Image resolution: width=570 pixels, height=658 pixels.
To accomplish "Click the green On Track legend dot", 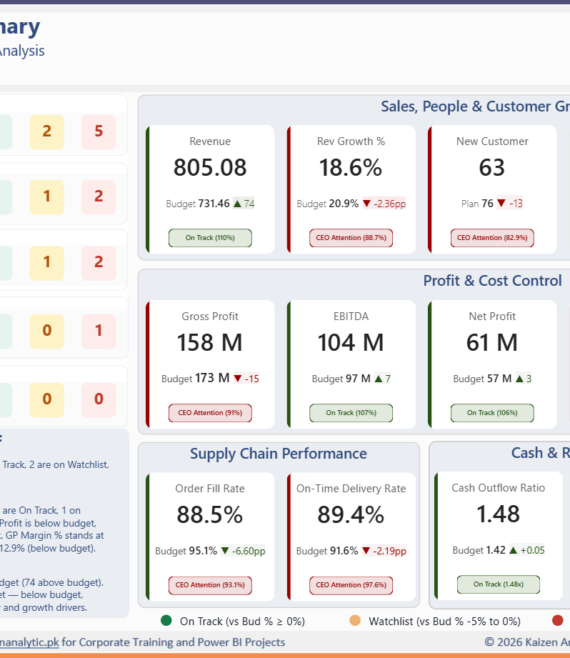I will (x=166, y=620).
